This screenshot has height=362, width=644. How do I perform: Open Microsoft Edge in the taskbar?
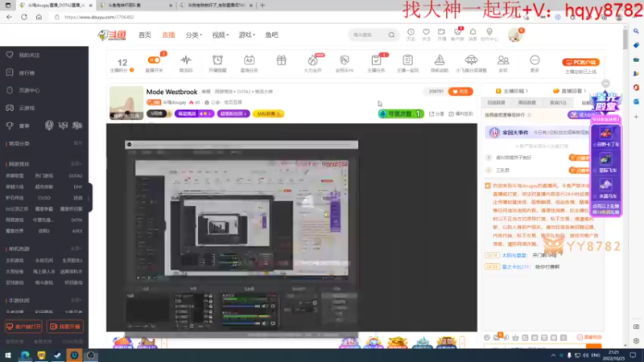click(25, 355)
